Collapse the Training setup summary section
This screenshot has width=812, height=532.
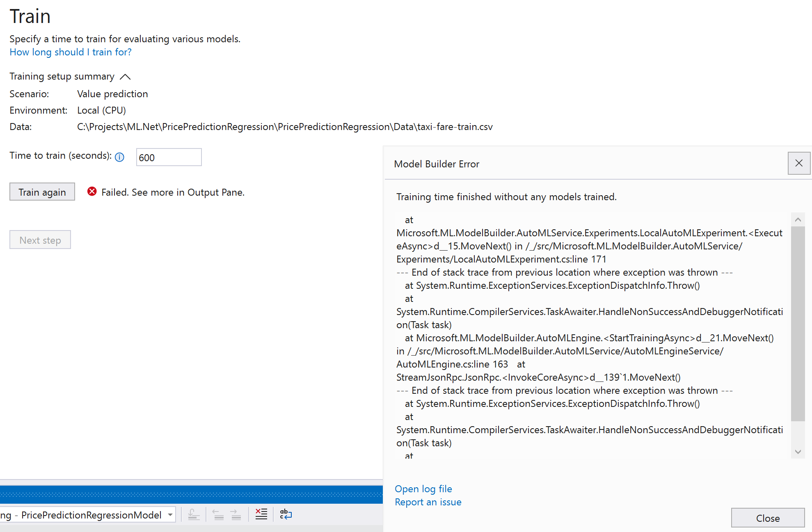tap(125, 76)
